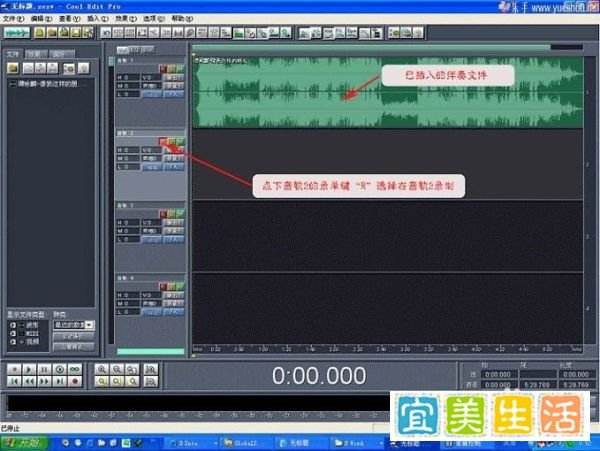600x451 pixels.
Task: Click Zoom out full icon
Action: point(132,370)
